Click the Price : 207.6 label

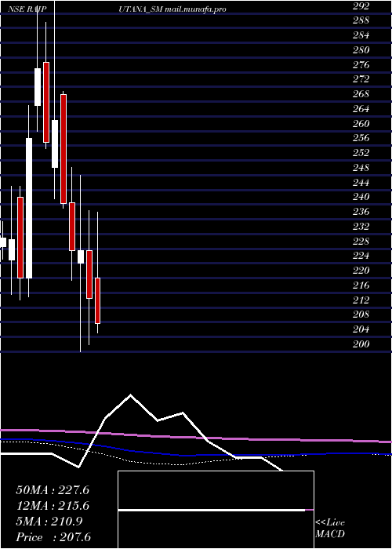coord(53,537)
